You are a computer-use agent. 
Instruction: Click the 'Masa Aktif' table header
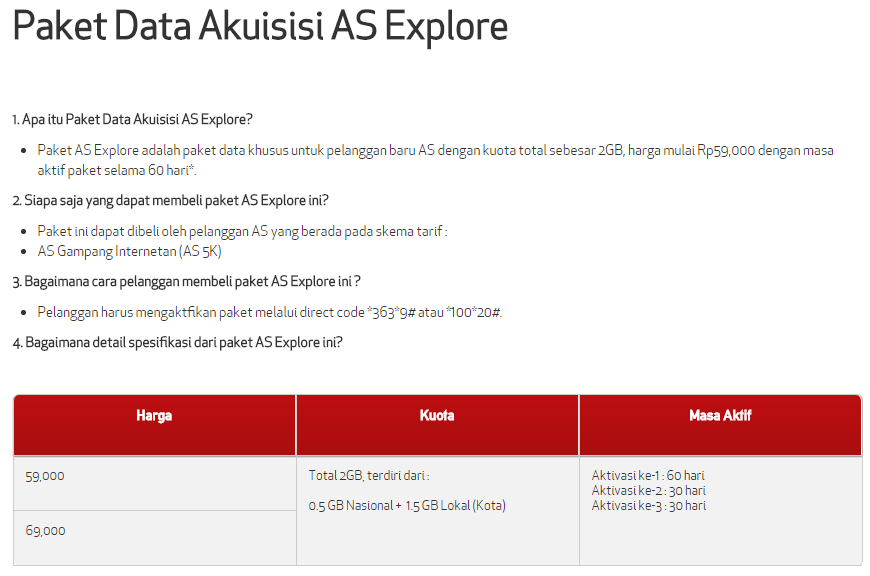(720, 425)
